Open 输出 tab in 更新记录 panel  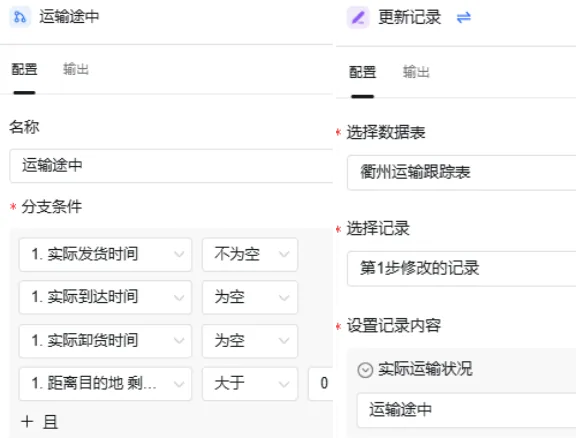coord(416,72)
